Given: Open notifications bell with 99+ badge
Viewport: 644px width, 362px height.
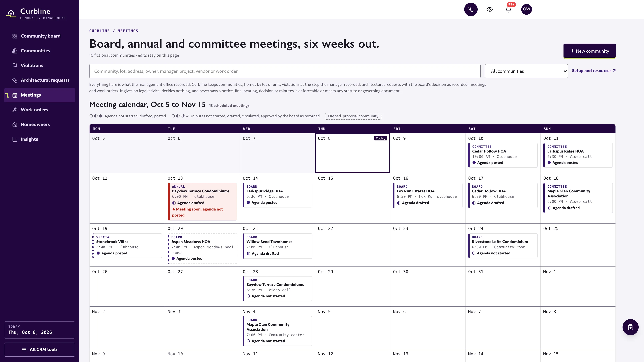Looking at the screenshot, I should click(x=508, y=9).
